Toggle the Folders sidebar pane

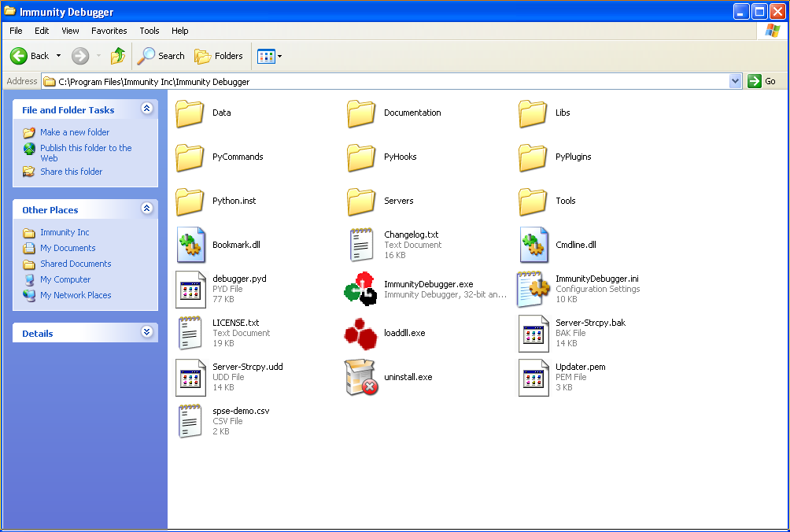tap(219, 56)
